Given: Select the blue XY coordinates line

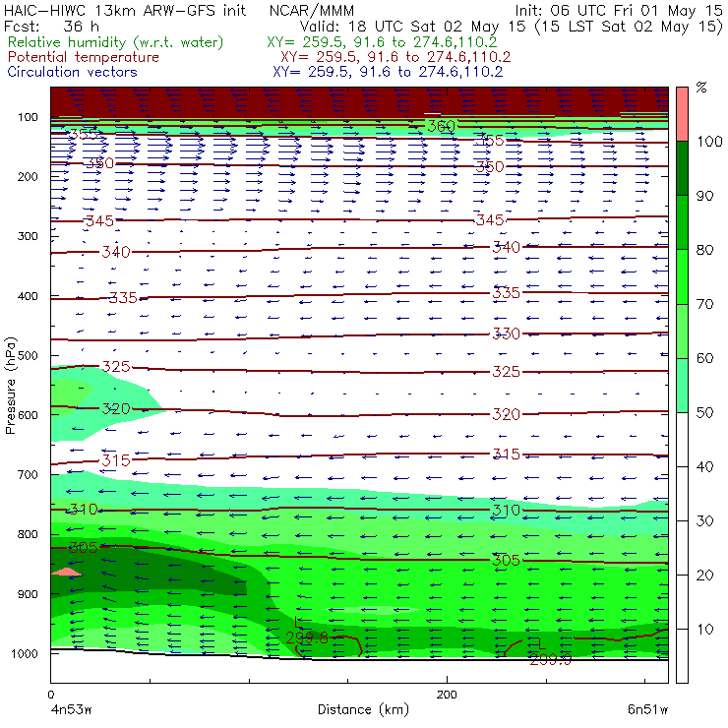Looking at the screenshot, I should tap(388, 72).
